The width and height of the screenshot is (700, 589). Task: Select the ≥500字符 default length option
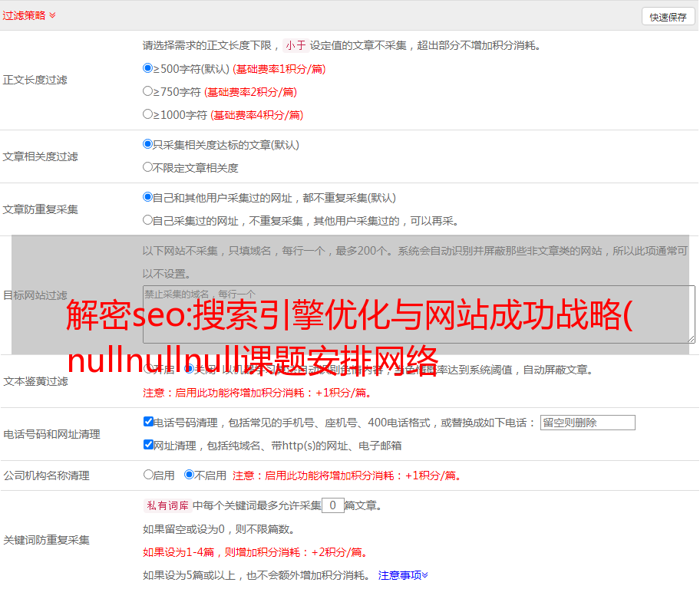pos(148,68)
